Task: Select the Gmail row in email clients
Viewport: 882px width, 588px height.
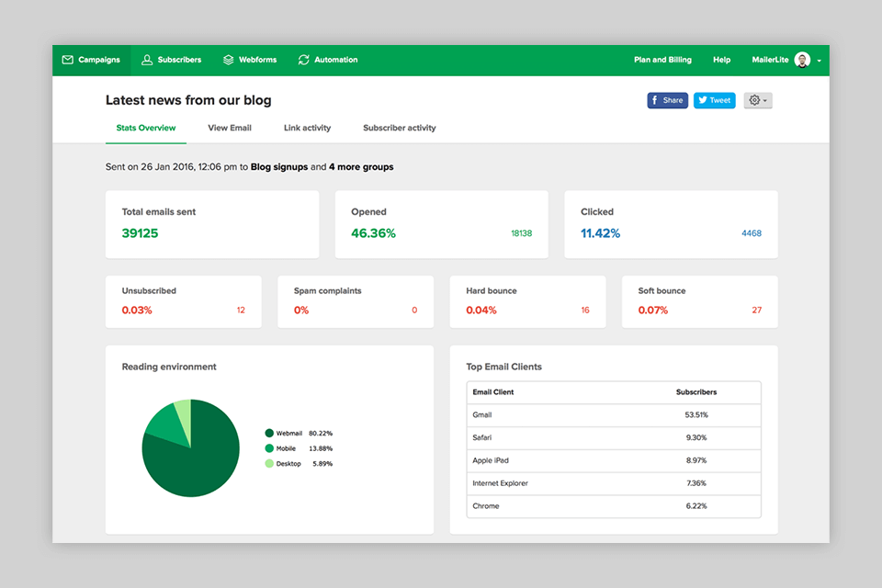Action: (x=614, y=415)
